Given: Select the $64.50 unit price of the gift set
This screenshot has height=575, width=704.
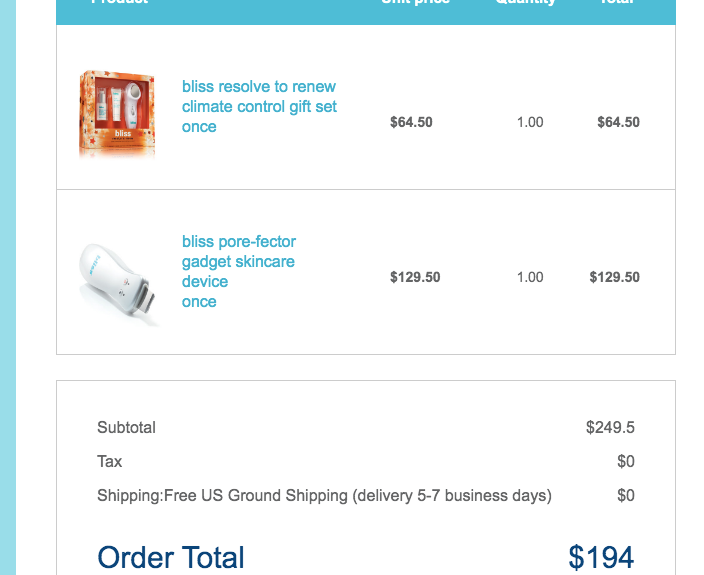Looking at the screenshot, I should tap(411, 122).
